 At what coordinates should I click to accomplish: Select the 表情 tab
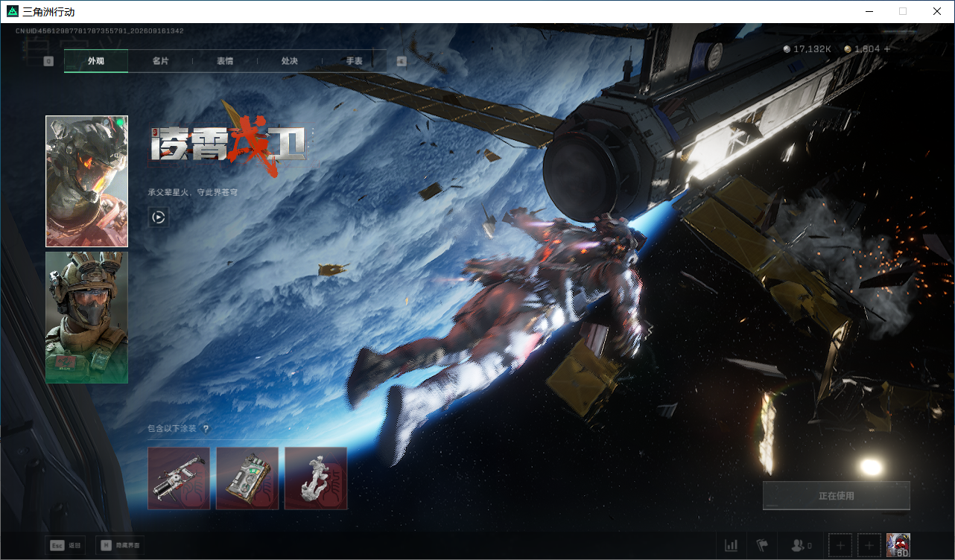tap(225, 61)
